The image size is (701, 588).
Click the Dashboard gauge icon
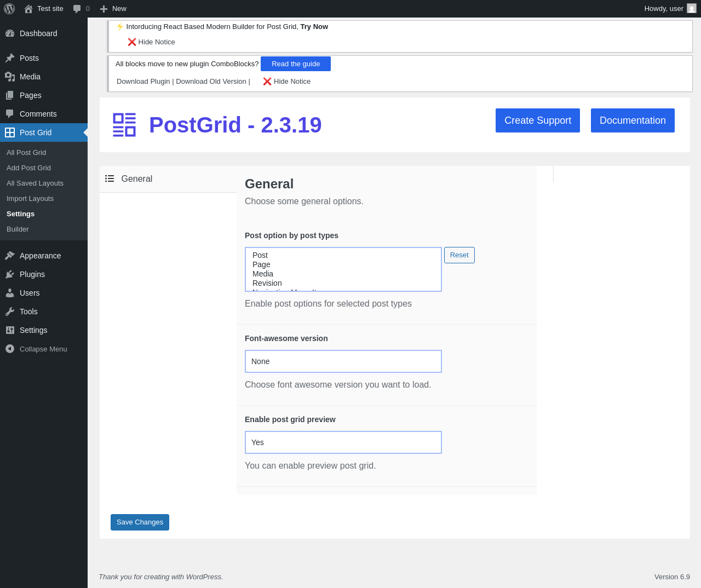(10, 33)
